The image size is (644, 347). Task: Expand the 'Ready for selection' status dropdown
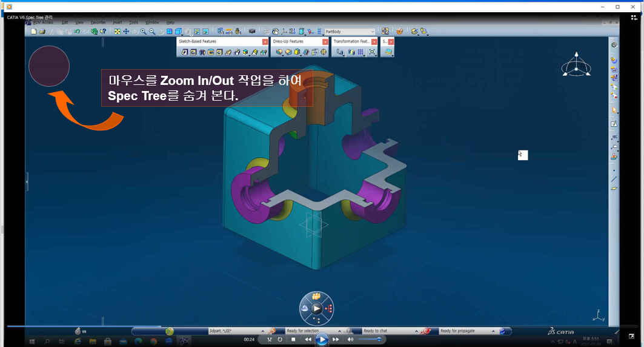click(x=339, y=331)
